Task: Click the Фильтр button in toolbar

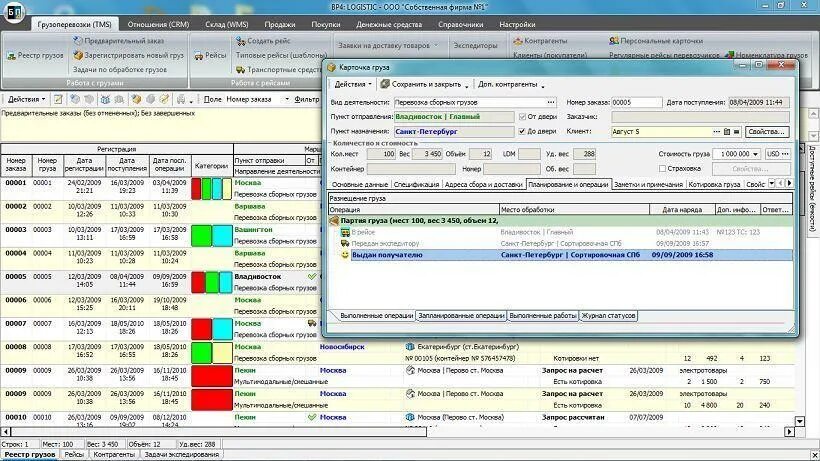Action: click(x=307, y=99)
